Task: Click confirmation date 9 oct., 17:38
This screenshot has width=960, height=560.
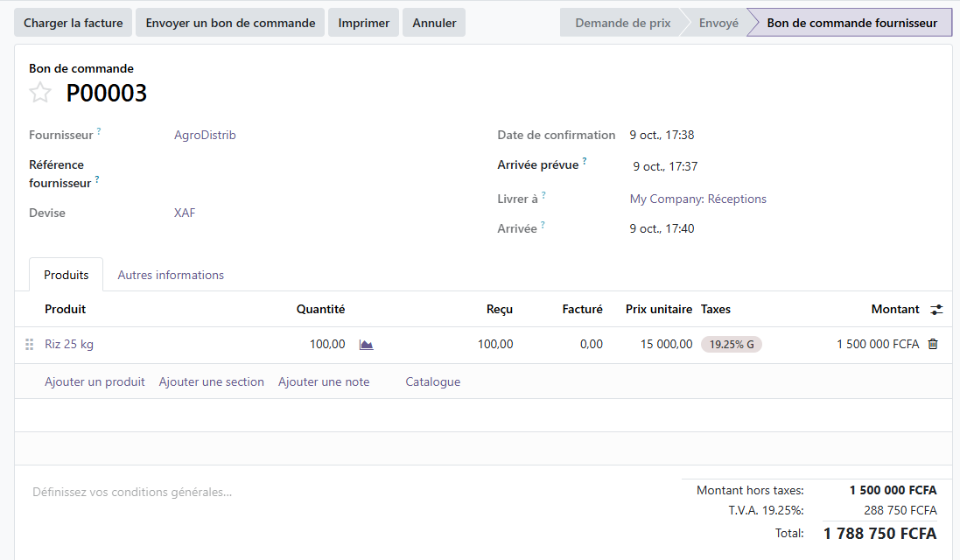Action: [662, 135]
